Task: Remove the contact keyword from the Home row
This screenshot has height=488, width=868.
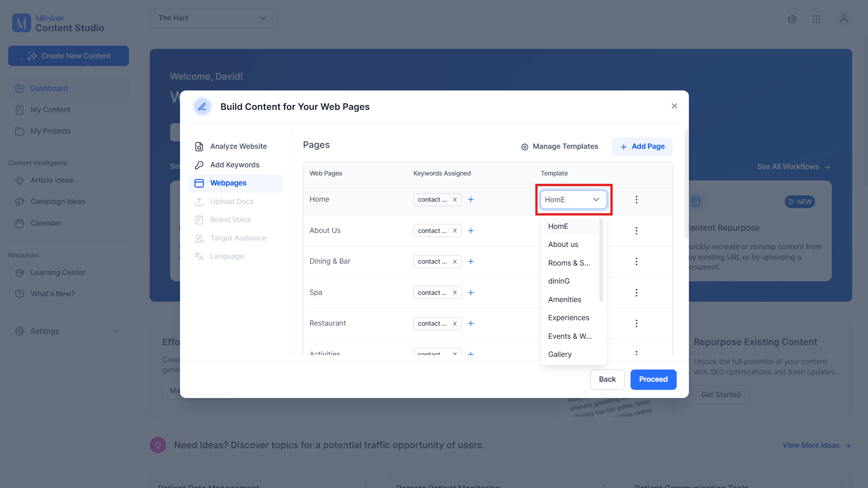Action: pos(455,199)
